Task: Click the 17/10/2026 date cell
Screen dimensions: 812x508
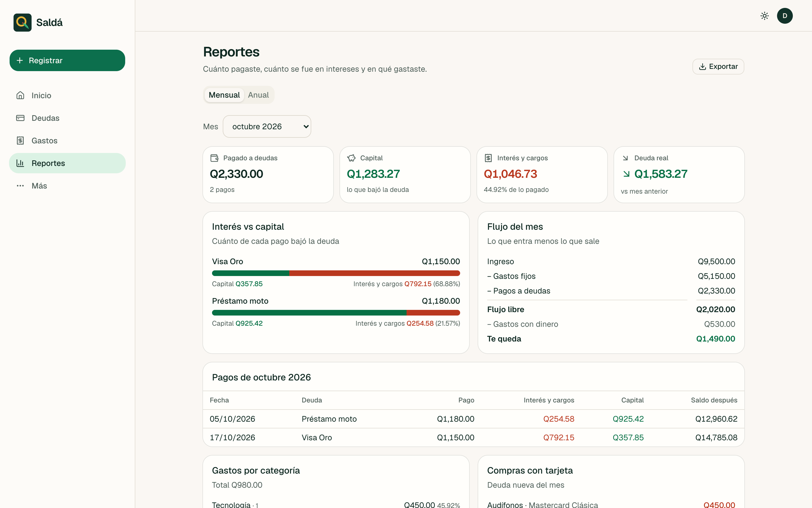Action: click(x=232, y=437)
